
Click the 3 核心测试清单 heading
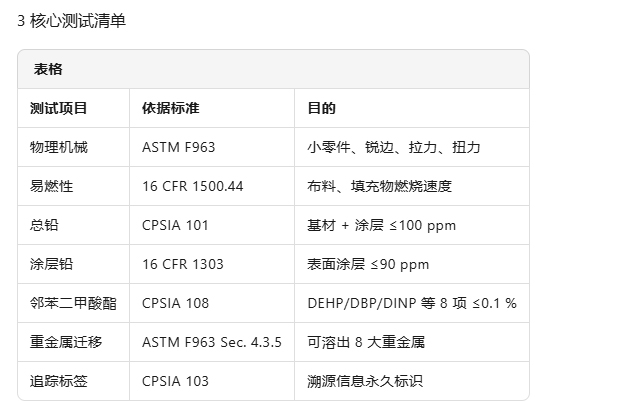(x=72, y=21)
